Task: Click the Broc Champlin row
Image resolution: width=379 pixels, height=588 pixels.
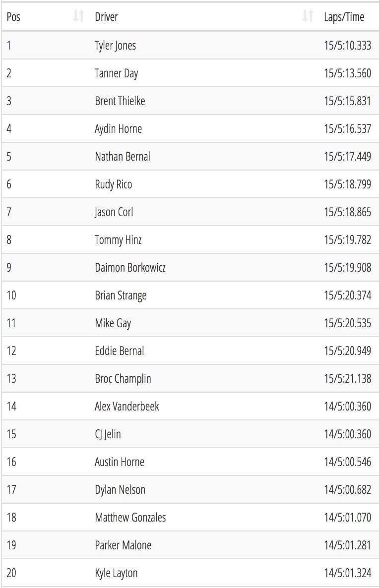Action: click(x=190, y=378)
